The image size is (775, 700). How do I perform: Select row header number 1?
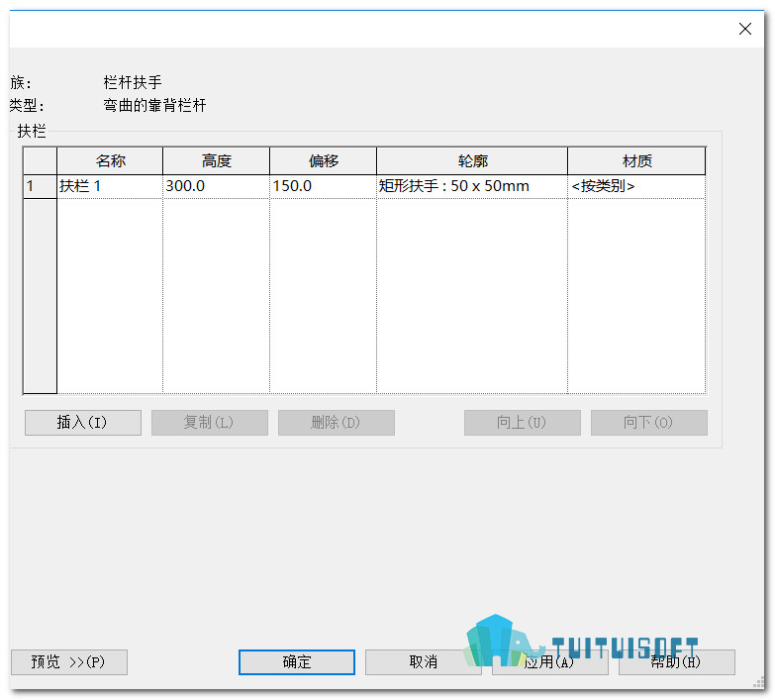coord(40,186)
